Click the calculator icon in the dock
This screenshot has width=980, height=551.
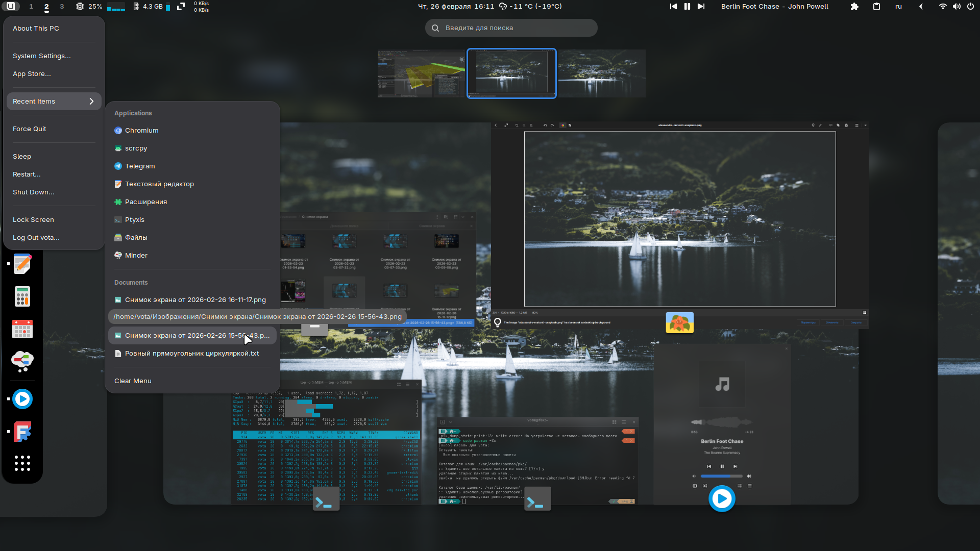point(22,296)
